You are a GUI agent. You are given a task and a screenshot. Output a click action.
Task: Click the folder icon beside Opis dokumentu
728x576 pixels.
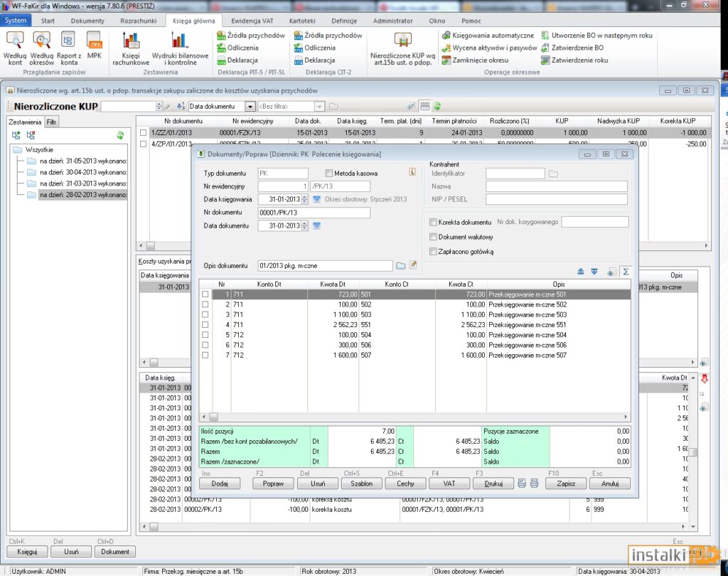[400, 266]
